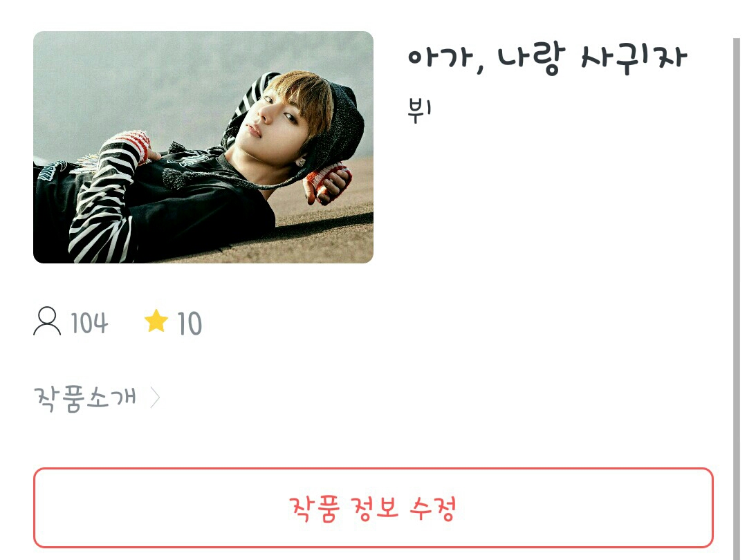Image resolution: width=747 pixels, height=560 pixels.
Task: Click the subscriber person icon
Action: tap(47, 322)
